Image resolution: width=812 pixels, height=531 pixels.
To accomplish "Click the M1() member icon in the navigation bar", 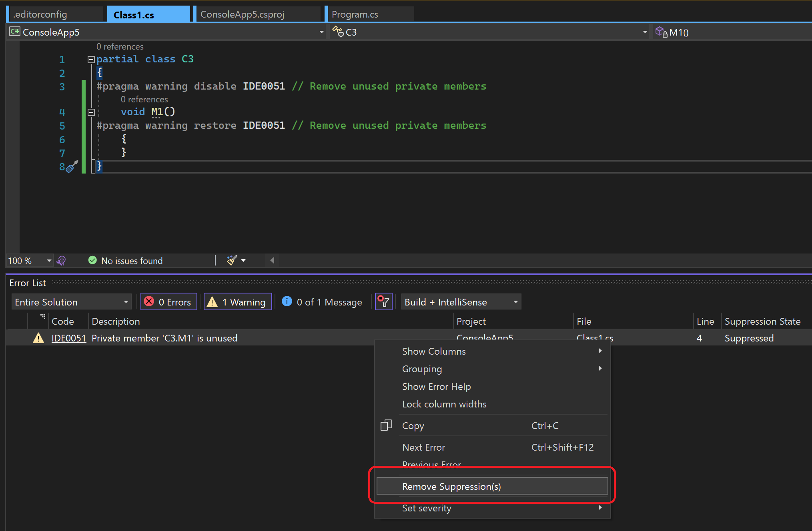I will (x=661, y=32).
